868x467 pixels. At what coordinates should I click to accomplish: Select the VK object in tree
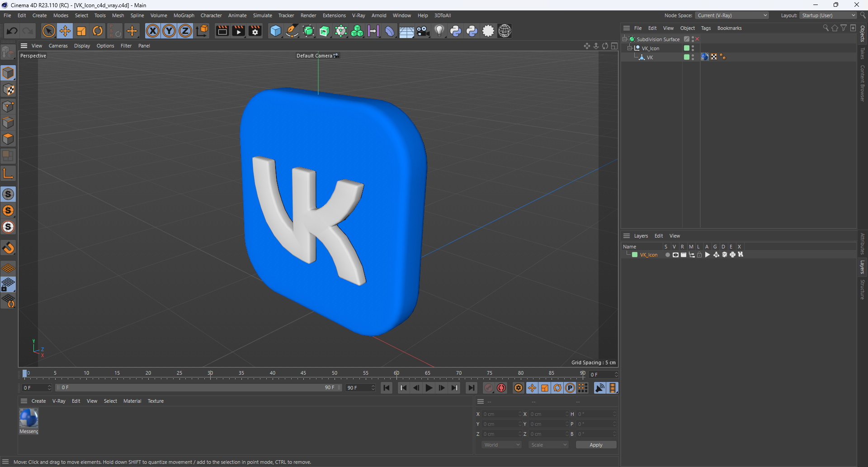(650, 57)
